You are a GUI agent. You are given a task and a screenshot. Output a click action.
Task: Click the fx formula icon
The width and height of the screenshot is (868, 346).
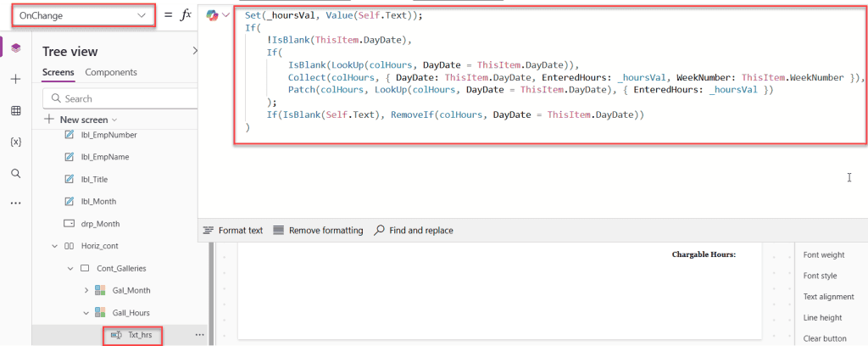pyautogui.click(x=186, y=16)
